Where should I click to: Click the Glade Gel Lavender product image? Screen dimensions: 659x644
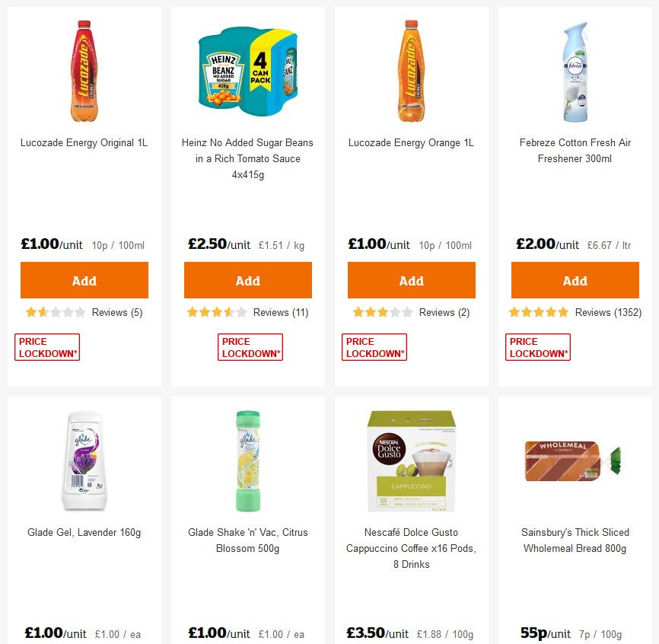(84, 461)
